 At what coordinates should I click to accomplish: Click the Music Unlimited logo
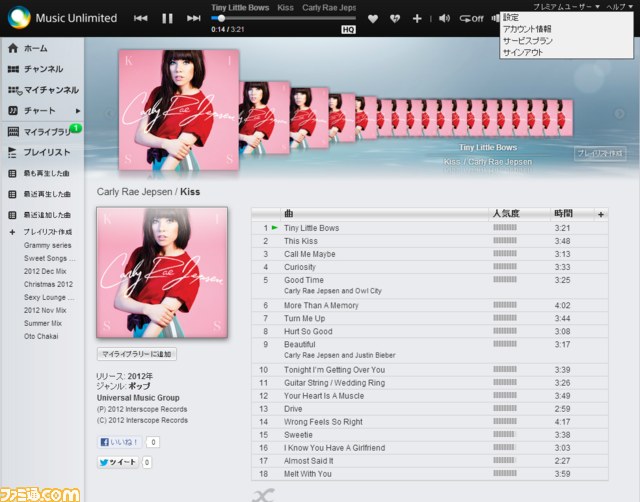tap(62, 18)
